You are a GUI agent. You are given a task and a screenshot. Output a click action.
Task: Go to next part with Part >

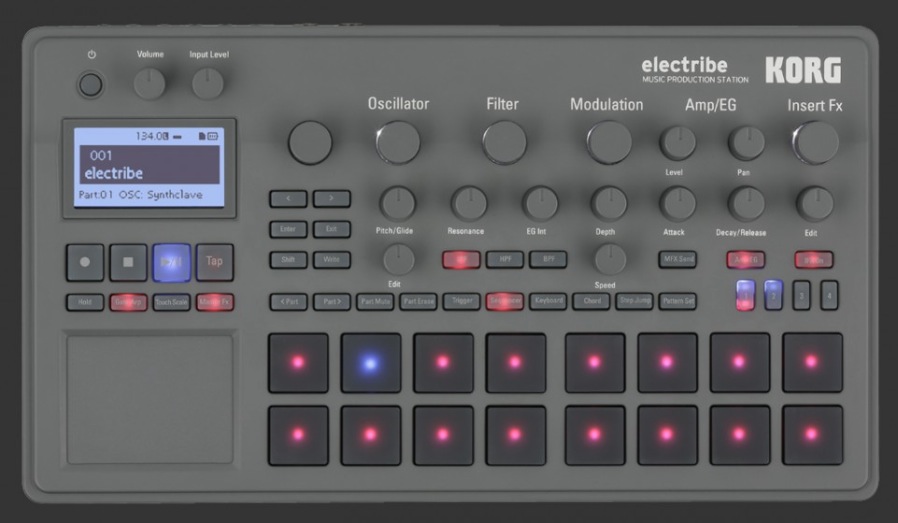point(332,301)
